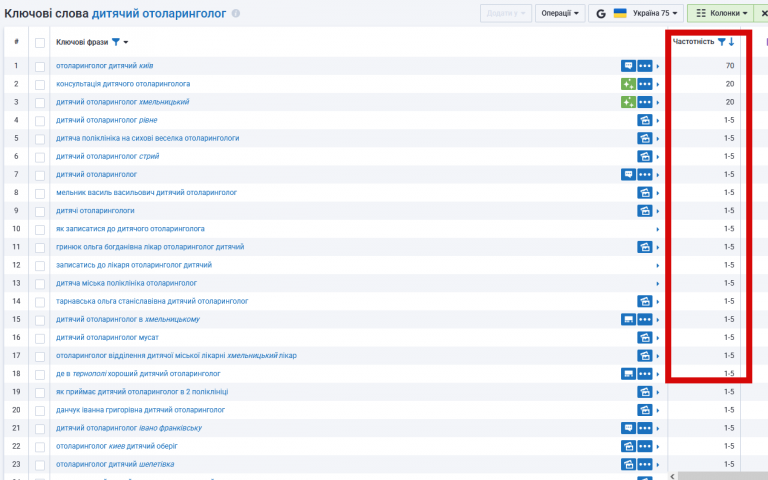Open keyword 'записатись до лікаря отоларинголог дитячий'
Screen dimensions: 768x480
point(134,265)
